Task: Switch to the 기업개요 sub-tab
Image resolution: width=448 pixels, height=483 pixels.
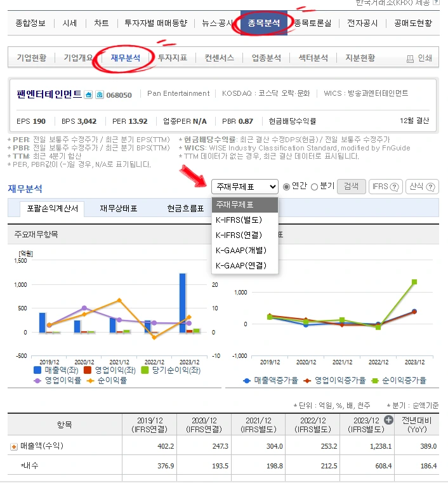Action: 78,58
